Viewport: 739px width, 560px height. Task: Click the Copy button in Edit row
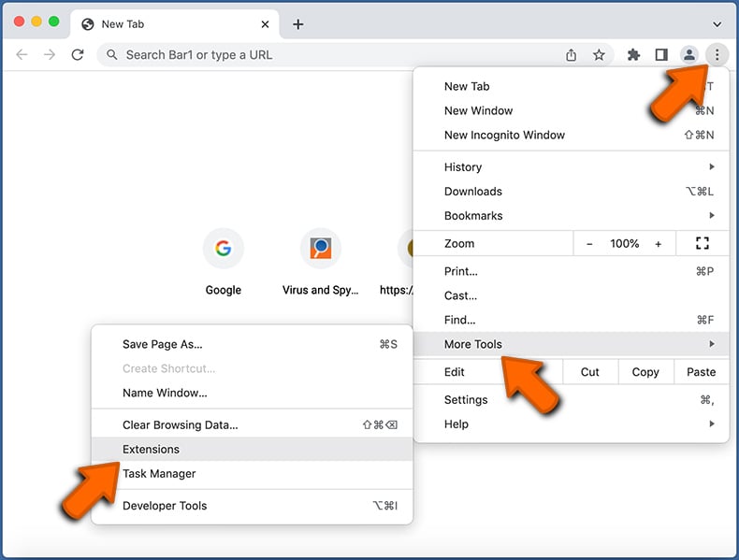pyautogui.click(x=645, y=372)
